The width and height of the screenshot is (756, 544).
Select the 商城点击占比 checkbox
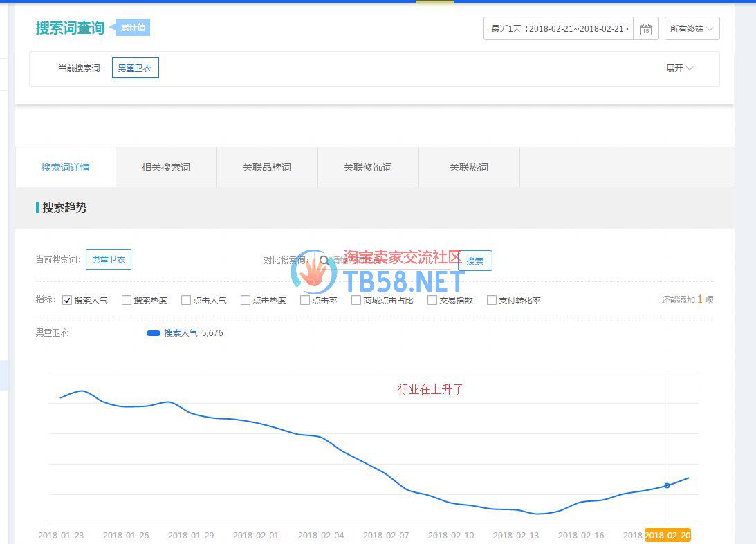(356, 300)
